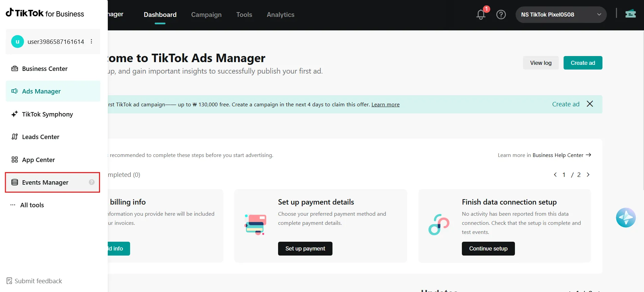Click the Set up payment button
Viewport: 644px width, 292px height.
305,248
